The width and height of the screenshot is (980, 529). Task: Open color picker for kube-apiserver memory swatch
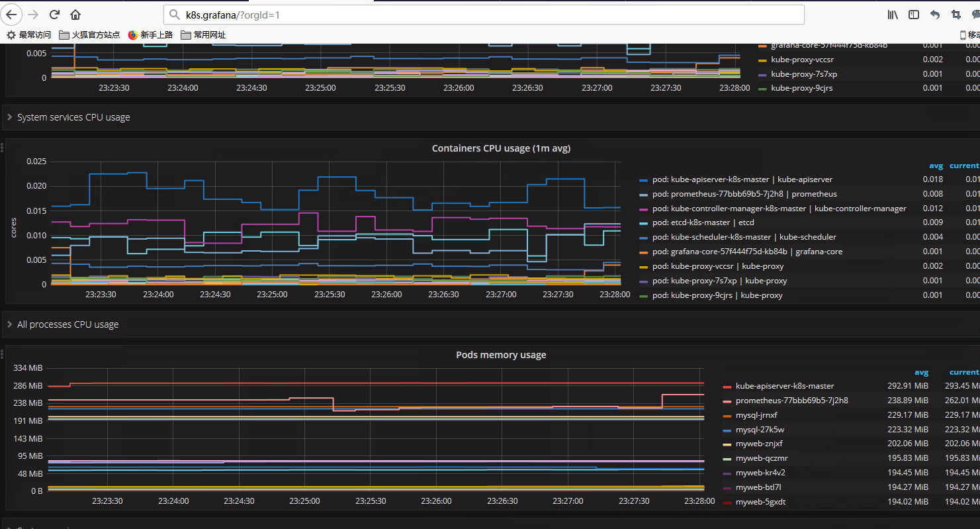click(727, 387)
